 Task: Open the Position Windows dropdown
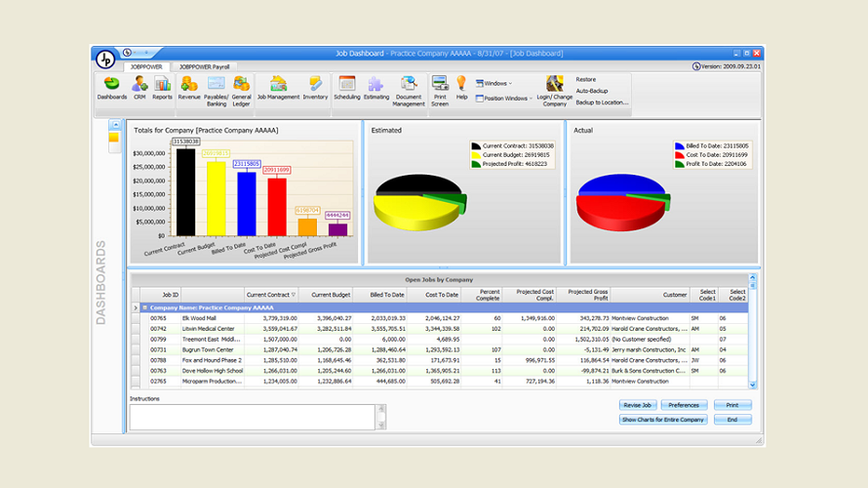coord(504,99)
